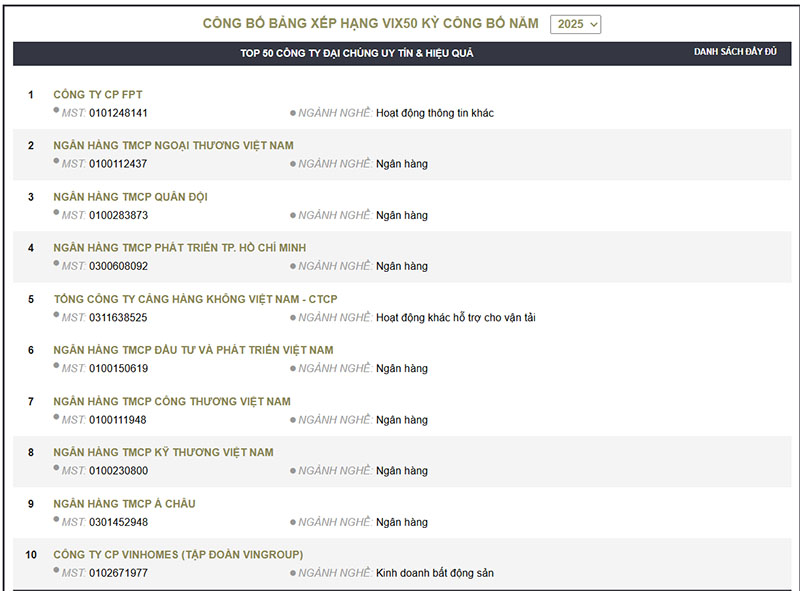This screenshot has height=591, width=800.
Task: Click tax code 0102671977 for Vinhomes
Action: pyautogui.click(x=118, y=573)
